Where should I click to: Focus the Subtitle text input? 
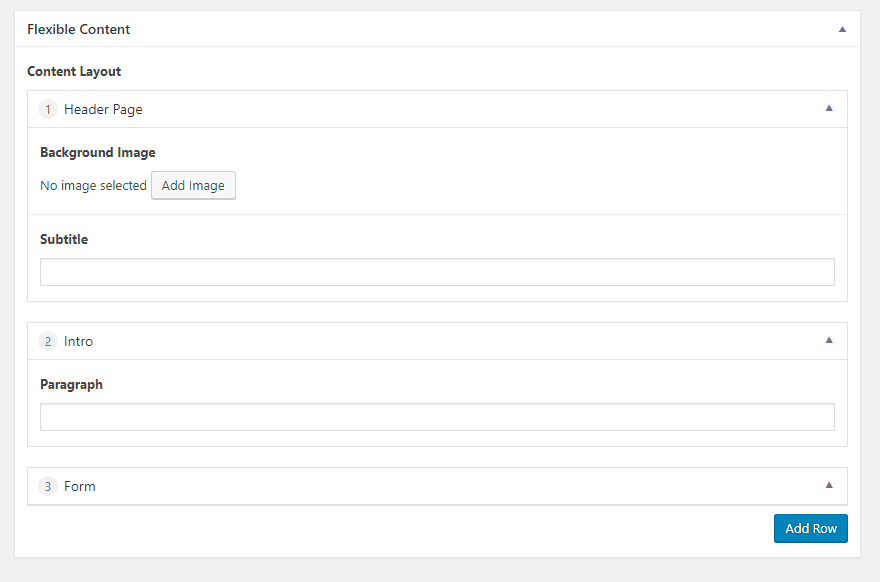coord(437,272)
